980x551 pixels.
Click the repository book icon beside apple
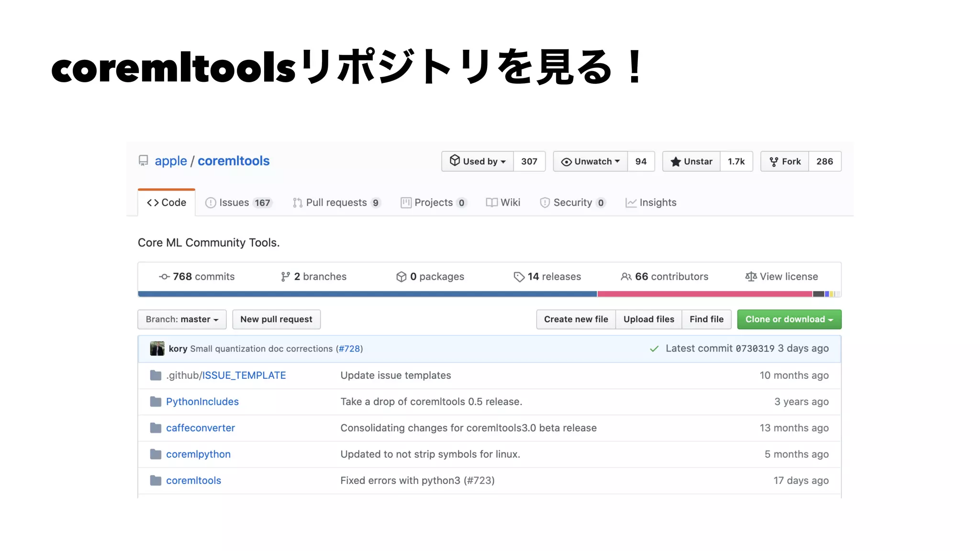click(x=143, y=161)
